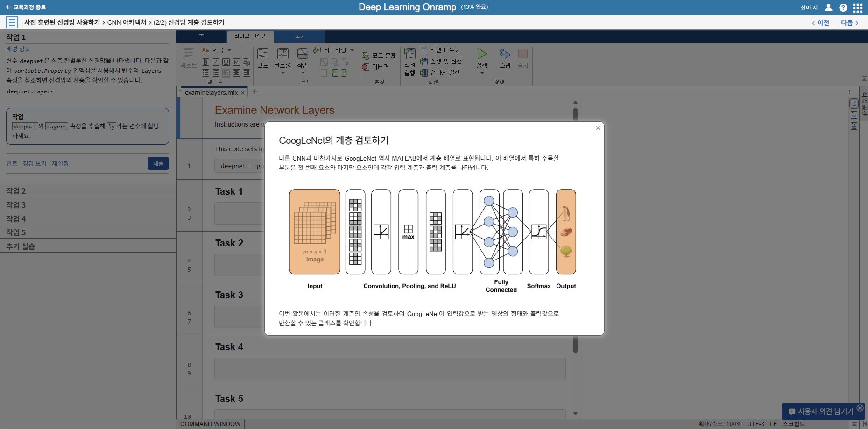The width and height of the screenshot is (868, 429).
Task: Select the hide-code view icon
Action: 854,126
